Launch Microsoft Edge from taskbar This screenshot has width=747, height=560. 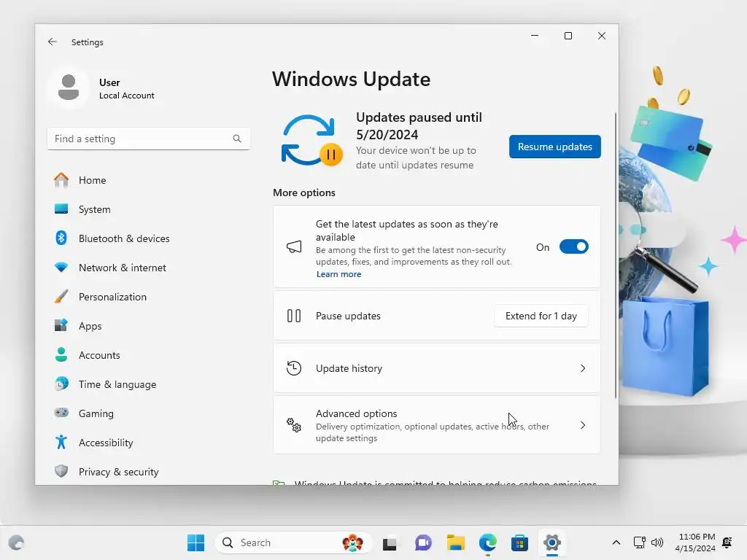tap(487, 542)
